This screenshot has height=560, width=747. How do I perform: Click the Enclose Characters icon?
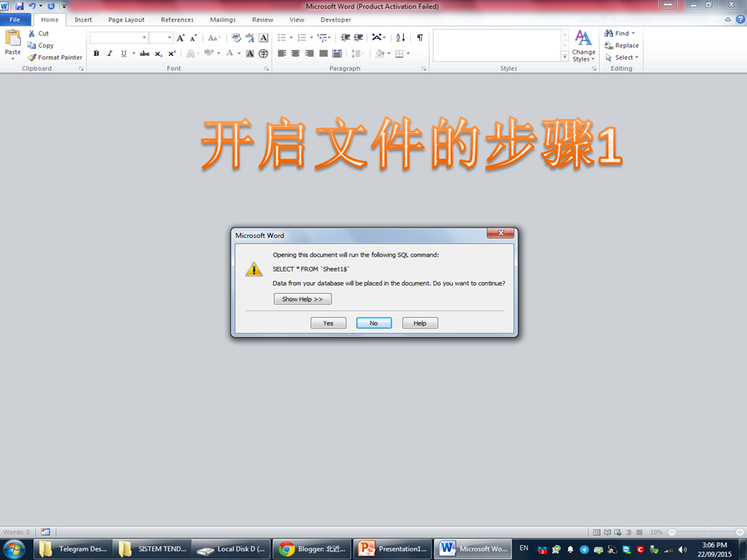[264, 54]
